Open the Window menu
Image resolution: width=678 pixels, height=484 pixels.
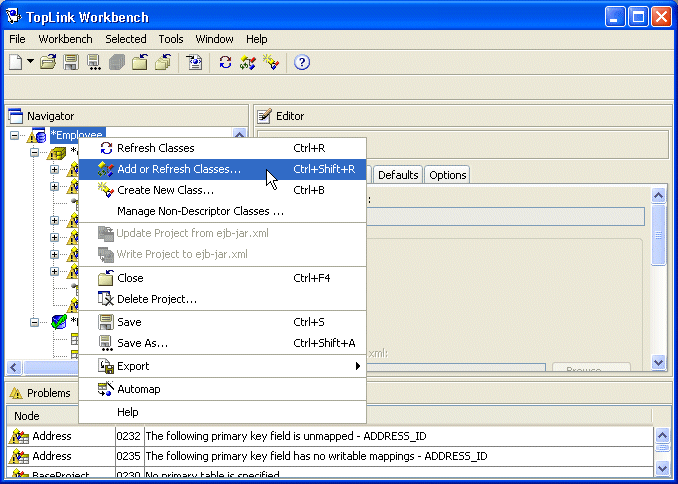(x=214, y=39)
